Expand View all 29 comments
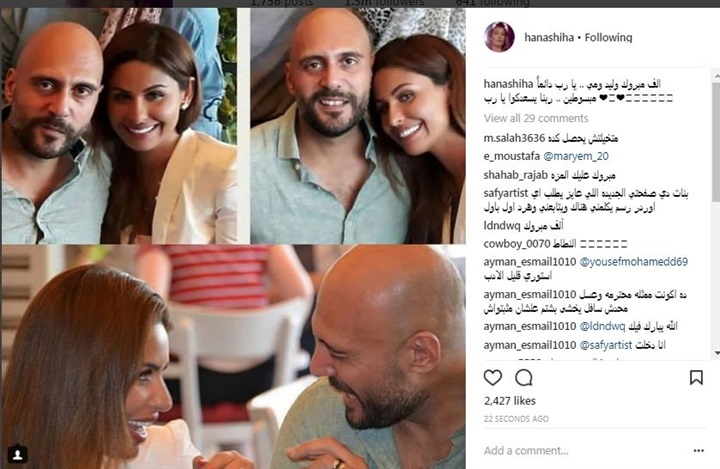The width and height of the screenshot is (720, 469). pos(536,118)
